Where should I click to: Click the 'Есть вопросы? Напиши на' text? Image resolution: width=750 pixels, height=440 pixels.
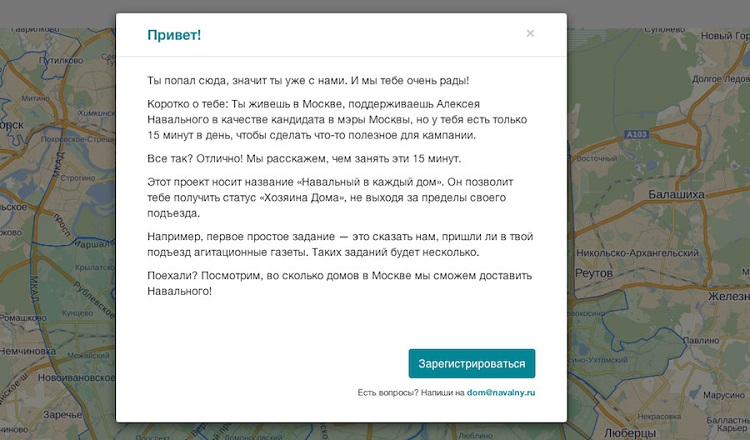tap(411, 393)
